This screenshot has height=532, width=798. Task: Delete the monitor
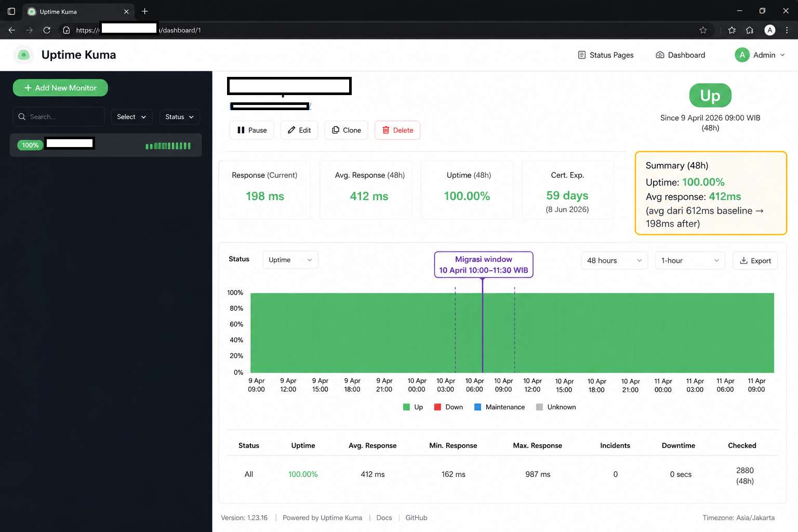[x=397, y=130]
